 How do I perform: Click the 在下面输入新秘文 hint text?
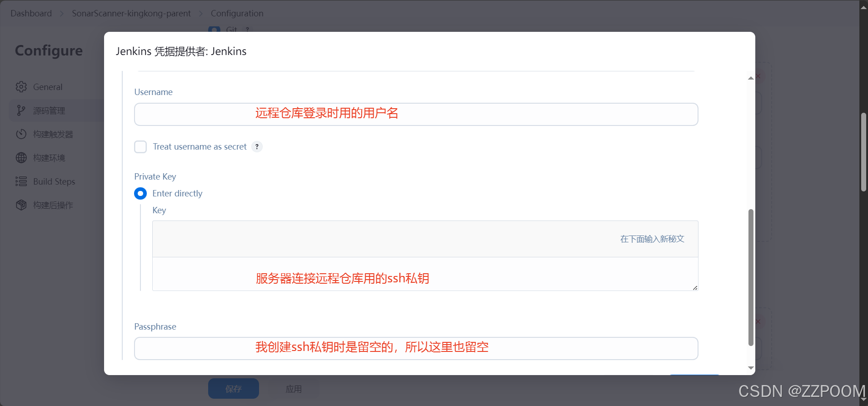pos(652,239)
